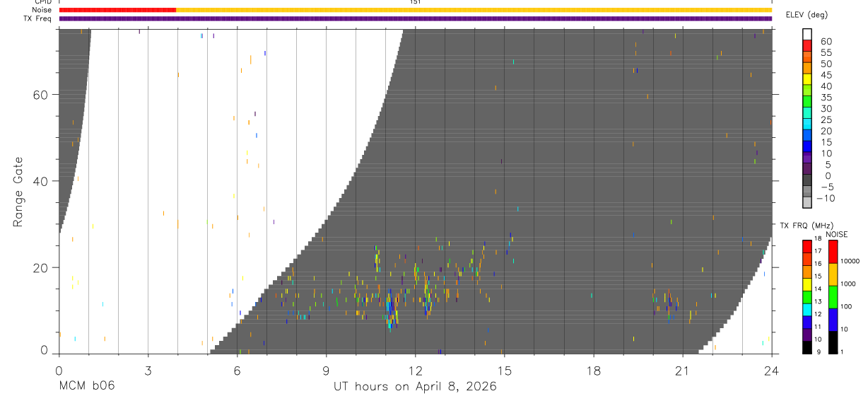This screenshot has height=401, width=868.
Task: Click the red segment of the Noise bar
Action: (x=117, y=10)
